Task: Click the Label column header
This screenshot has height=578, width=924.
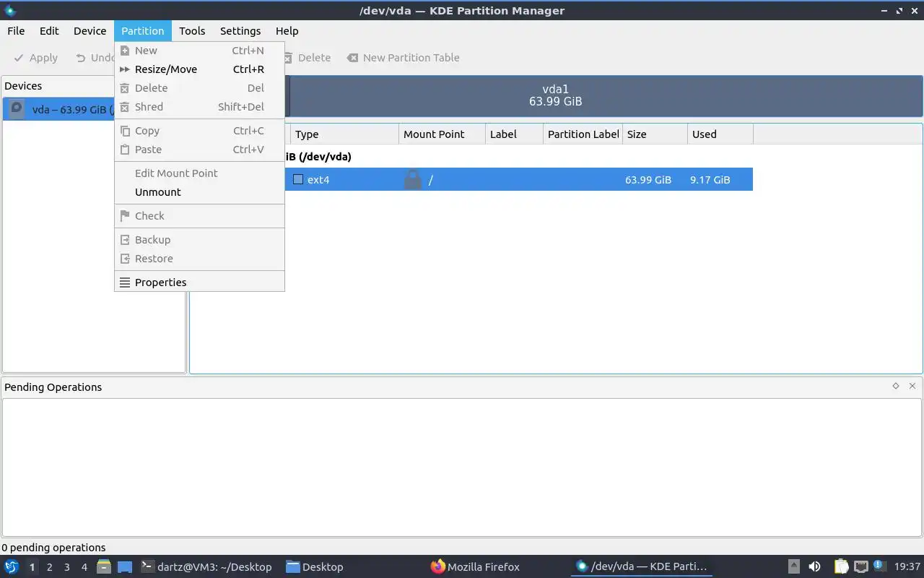Action: [514, 134]
